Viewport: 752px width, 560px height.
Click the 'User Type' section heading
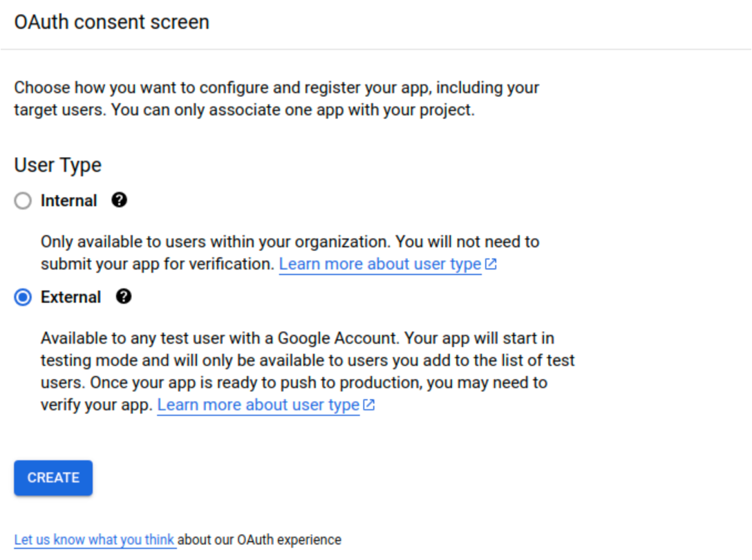pos(57,165)
